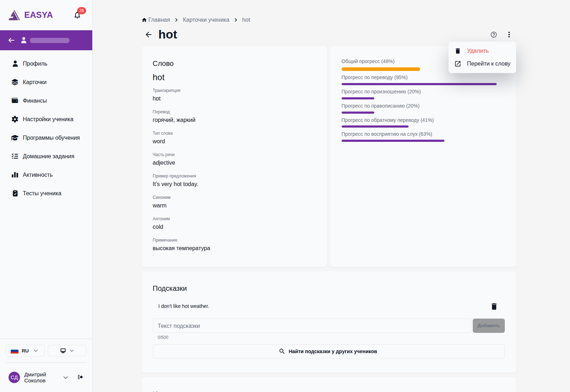This screenshot has width=570, height=392.
Task: Open the notifications bell
Action: tap(77, 15)
